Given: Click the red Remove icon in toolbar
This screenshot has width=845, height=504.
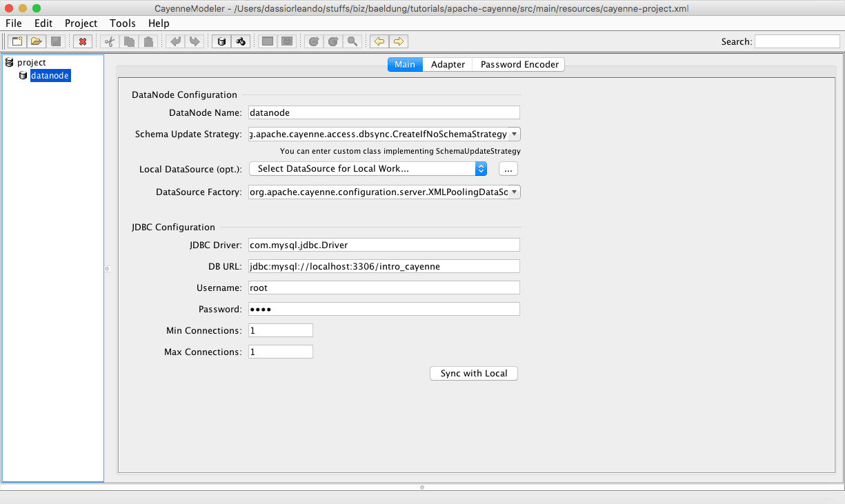Looking at the screenshot, I should click(83, 41).
